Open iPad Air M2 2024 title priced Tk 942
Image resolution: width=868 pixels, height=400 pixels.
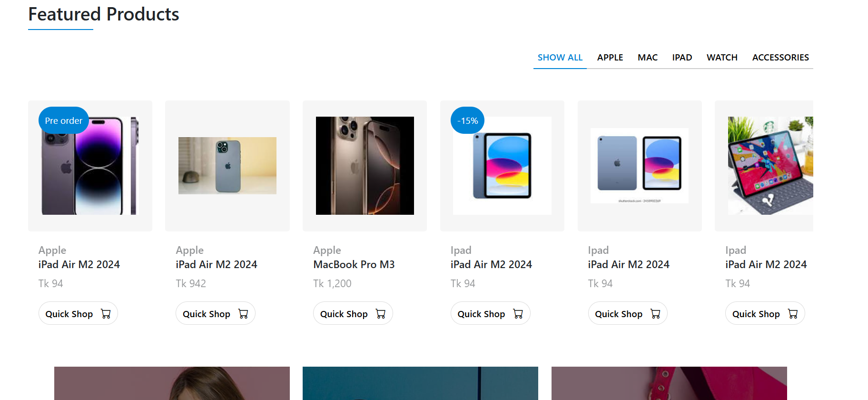click(x=217, y=264)
